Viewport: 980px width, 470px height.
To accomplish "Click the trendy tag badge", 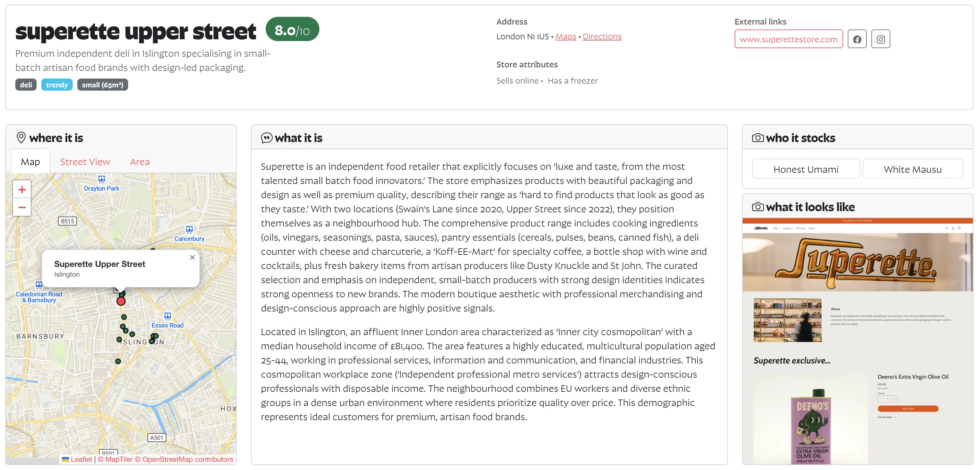I will [57, 85].
